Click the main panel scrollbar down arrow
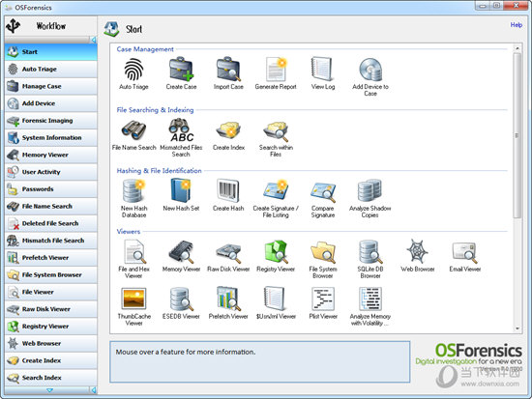The height and width of the screenshot is (399, 532). pos(517,328)
